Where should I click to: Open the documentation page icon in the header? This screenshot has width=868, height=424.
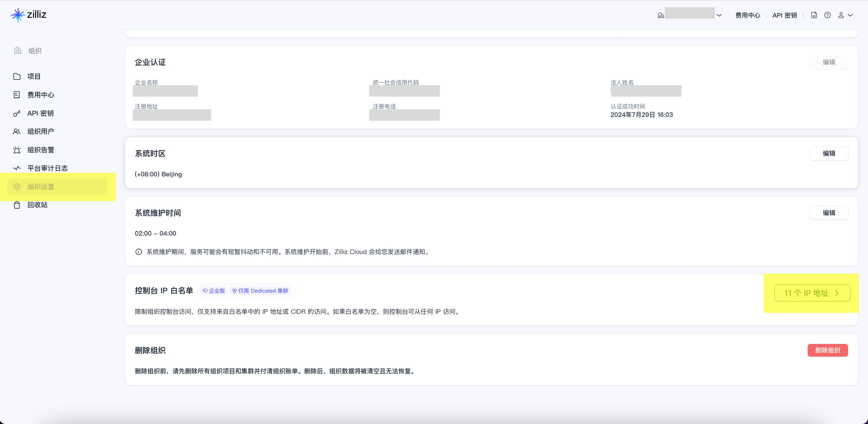(814, 15)
